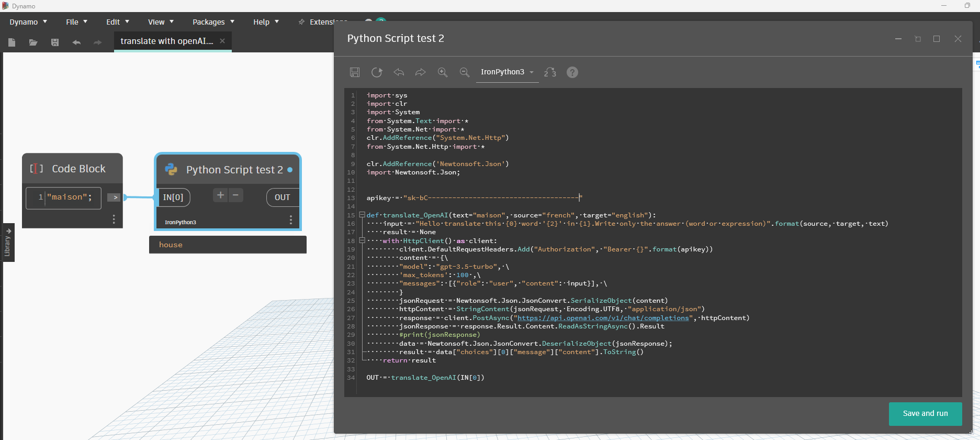Viewport: 980px width, 440px height.
Task: Click the revert/reset circular arrow icon in the editor
Action: (x=377, y=72)
